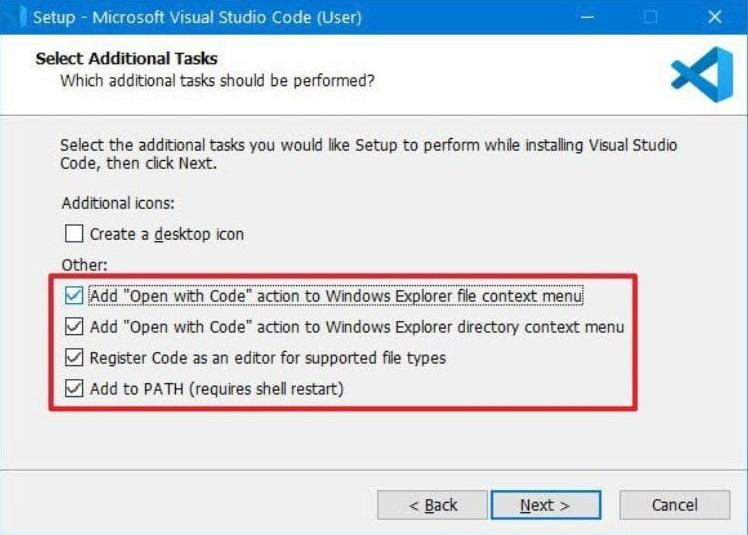Uncheck "Open with Code" directory context menu option
This screenshot has height=535, width=748.
[x=74, y=327]
